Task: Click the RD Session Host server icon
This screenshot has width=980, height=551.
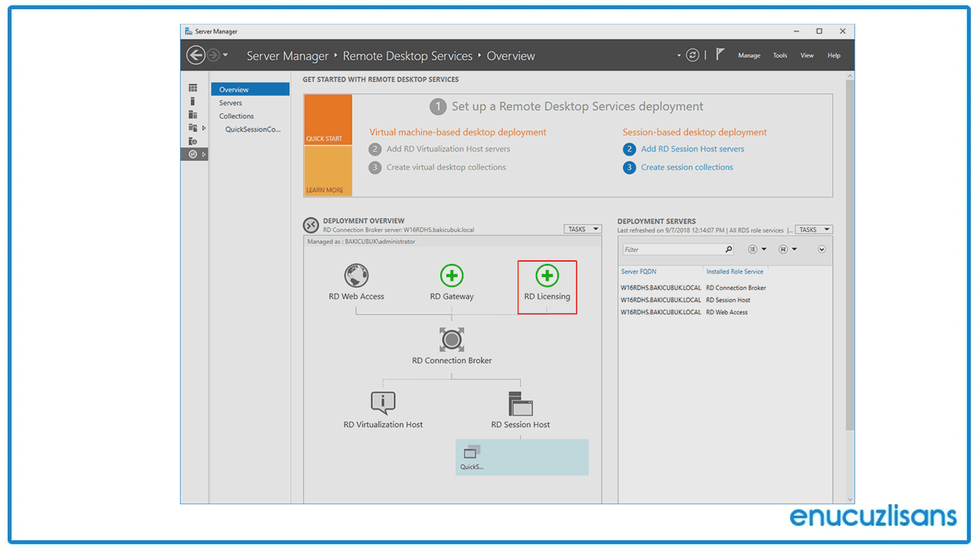Action: tap(521, 403)
